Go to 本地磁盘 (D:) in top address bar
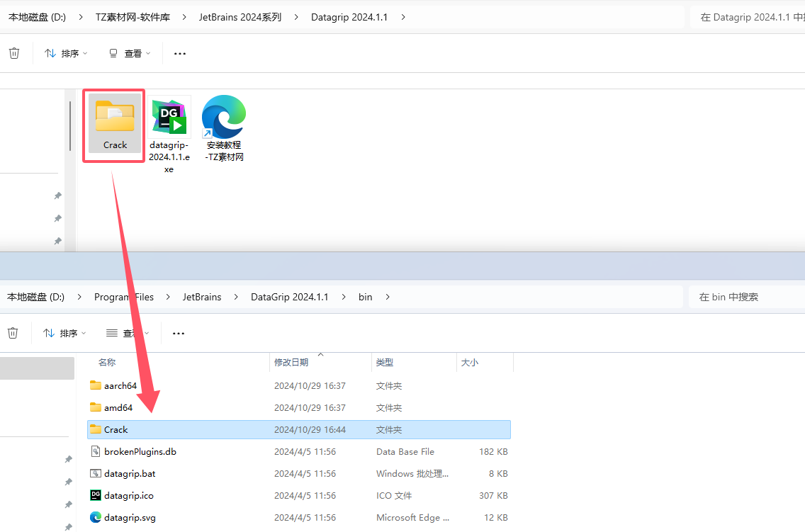The width and height of the screenshot is (805, 532). coord(37,17)
